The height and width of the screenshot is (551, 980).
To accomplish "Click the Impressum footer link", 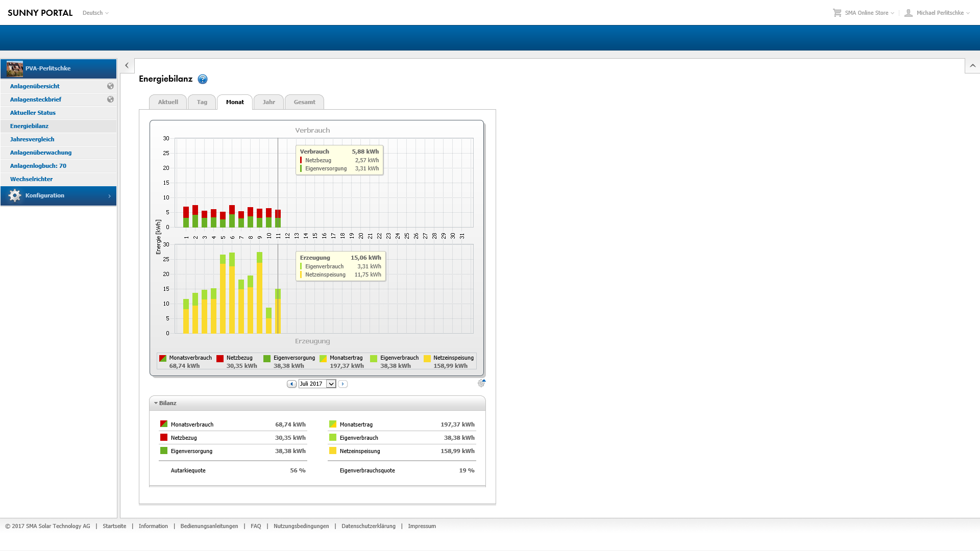I will click(x=422, y=526).
